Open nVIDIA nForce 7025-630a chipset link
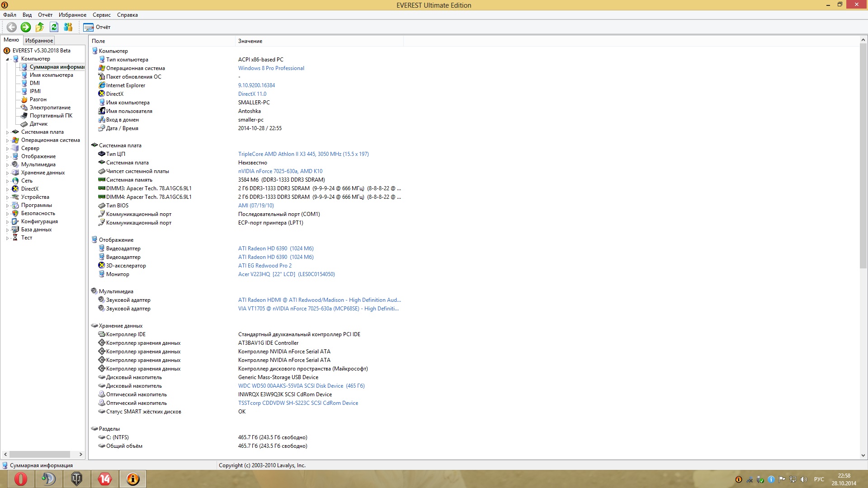Viewport: 868px width, 488px height. [280, 171]
